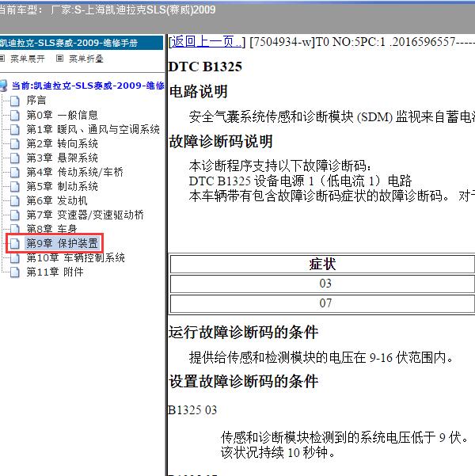
Task: Click symptom cell 07 in the table
Action: tap(322, 303)
